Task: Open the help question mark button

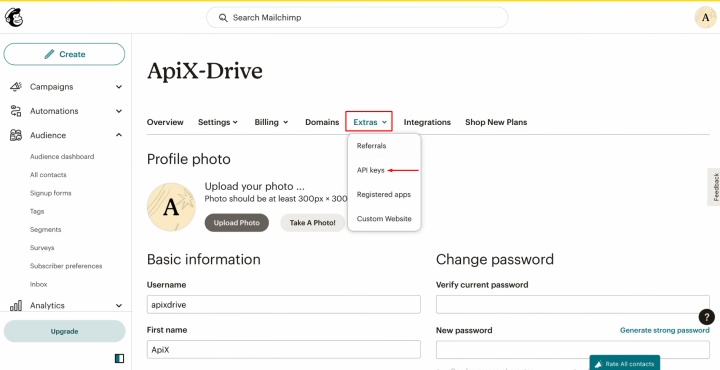Action: pyautogui.click(x=707, y=317)
